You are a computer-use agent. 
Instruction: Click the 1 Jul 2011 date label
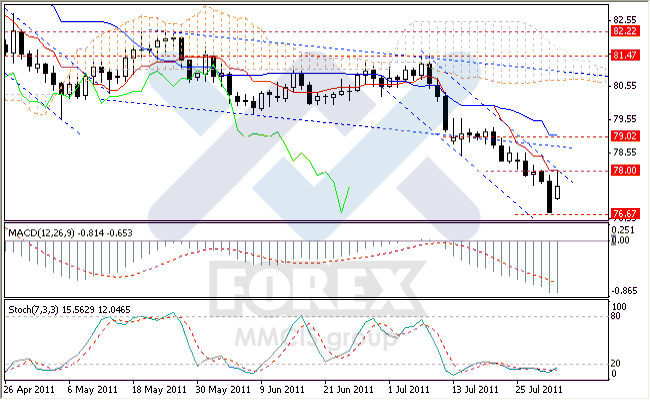pyautogui.click(x=410, y=388)
